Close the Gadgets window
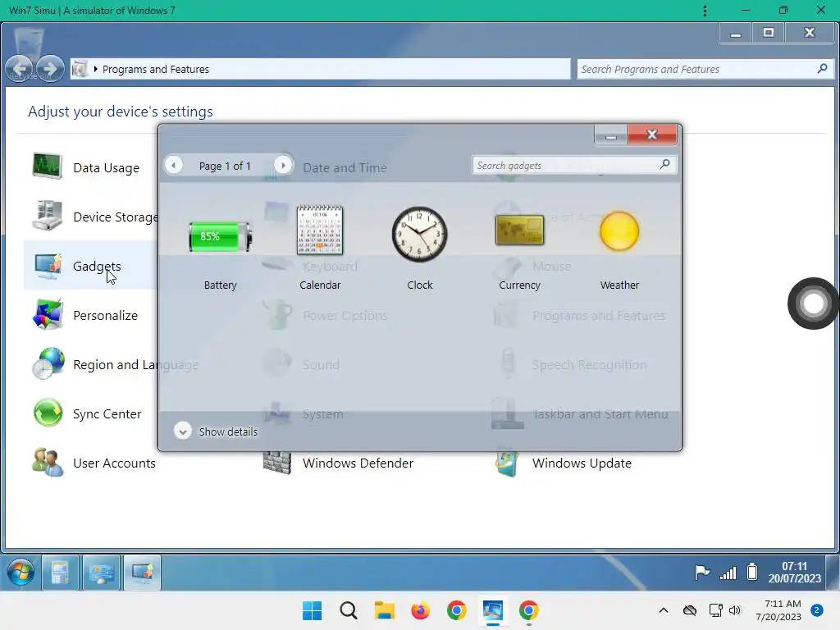Viewport: 840px width, 630px height. [x=652, y=135]
